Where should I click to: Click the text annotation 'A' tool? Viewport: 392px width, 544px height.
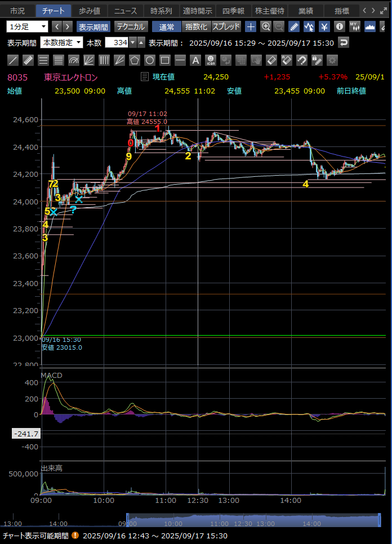[x=195, y=60]
